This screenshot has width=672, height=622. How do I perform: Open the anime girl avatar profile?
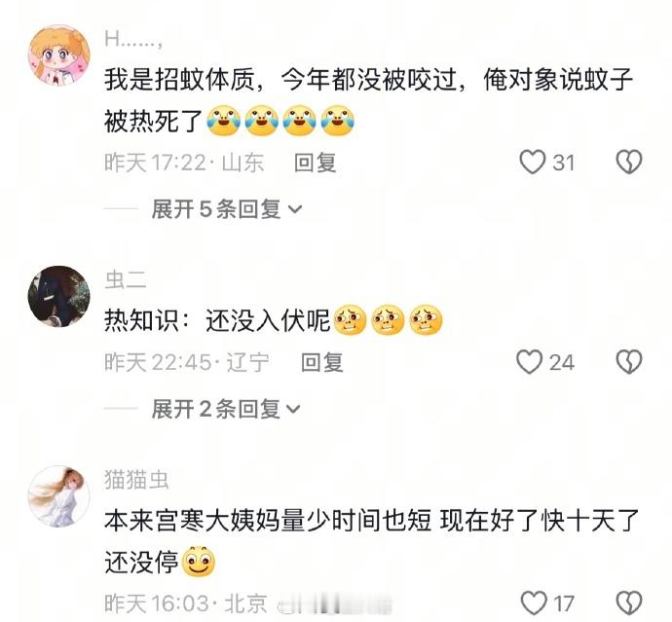[59, 55]
